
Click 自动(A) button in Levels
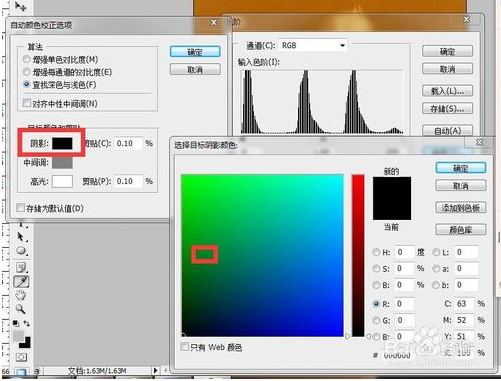[447, 130]
